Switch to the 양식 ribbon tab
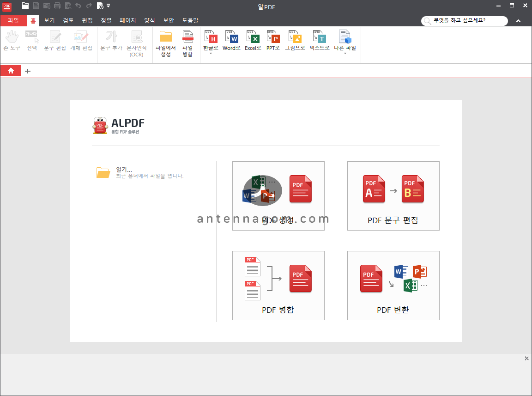 [150, 20]
